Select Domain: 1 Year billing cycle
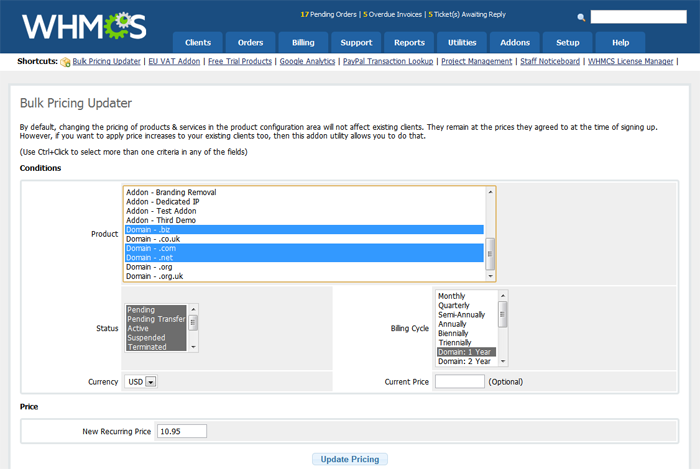This screenshot has width=700, height=469. [467, 352]
